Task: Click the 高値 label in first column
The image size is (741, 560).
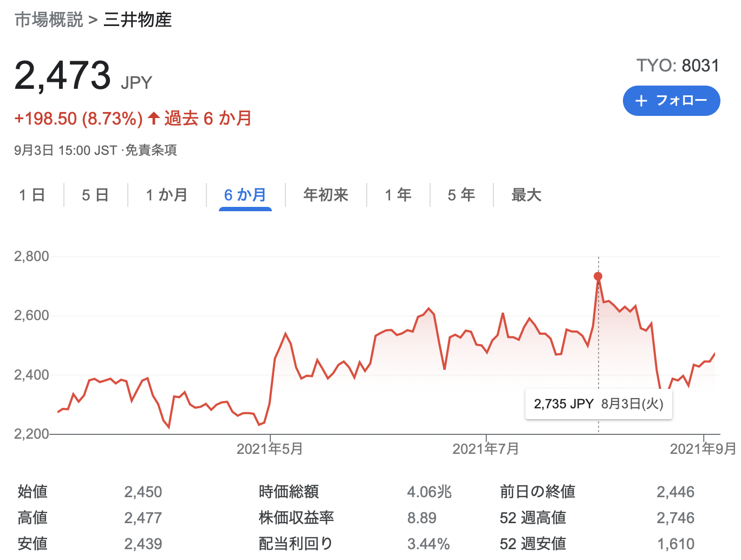Action: tap(32, 518)
